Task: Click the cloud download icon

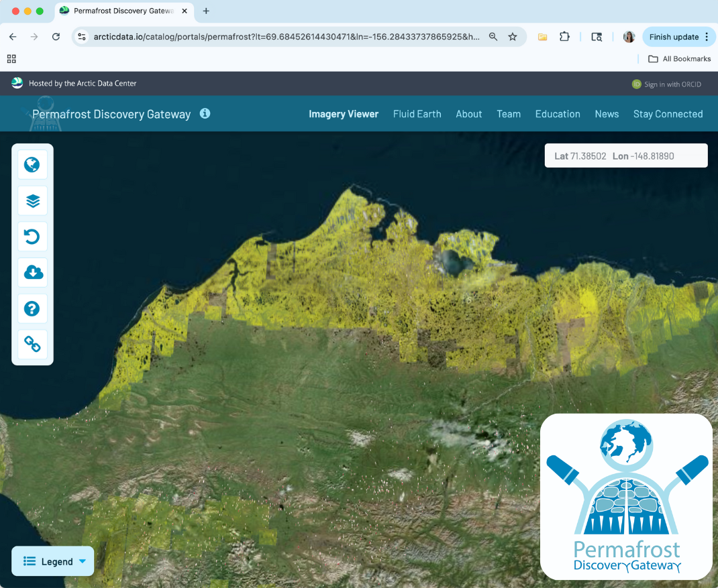Action: click(32, 272)
